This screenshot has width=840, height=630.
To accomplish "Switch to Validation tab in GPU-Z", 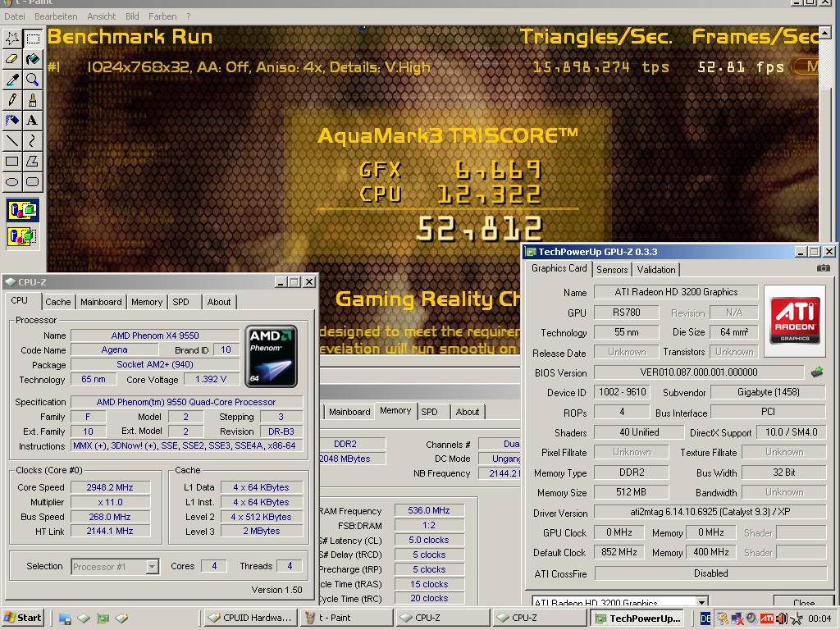I will (x=656, y=269).
